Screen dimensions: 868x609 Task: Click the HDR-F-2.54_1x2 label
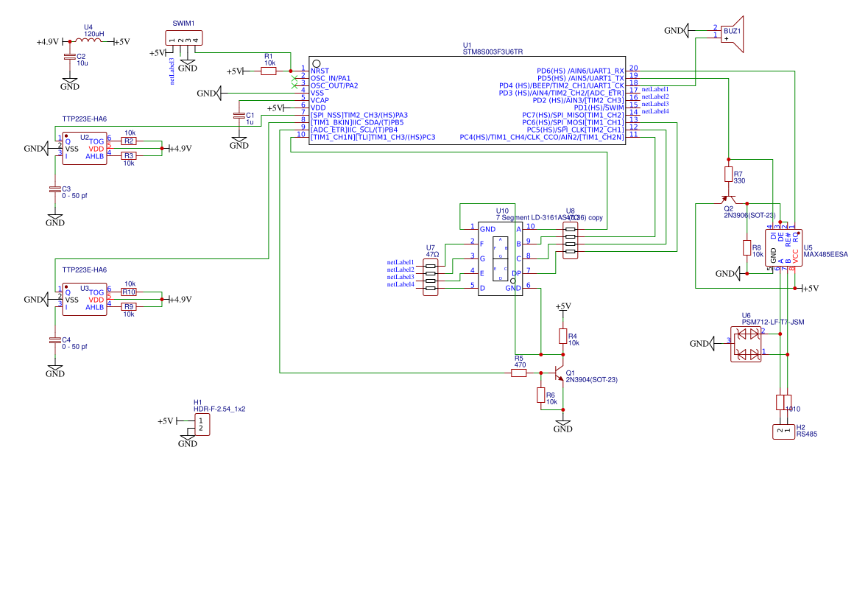click(219, 409)
